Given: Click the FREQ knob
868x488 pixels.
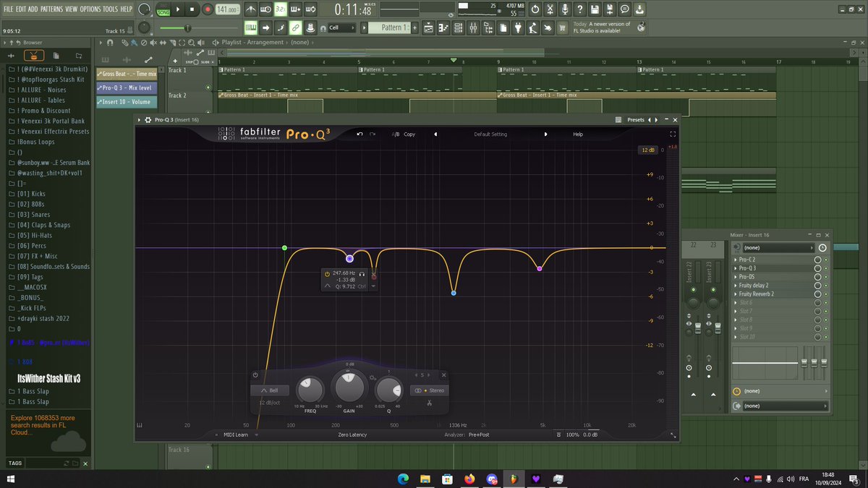Looking at the screenshot, I should 310,390.
